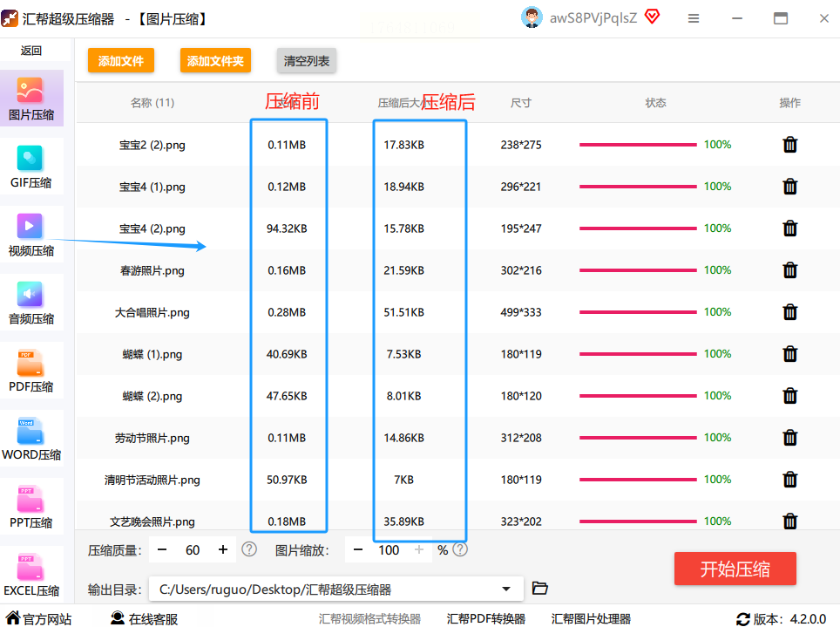Open output folder with the folder icon
The height and width of the screenshot is (627, 840).
coord(540,589)
